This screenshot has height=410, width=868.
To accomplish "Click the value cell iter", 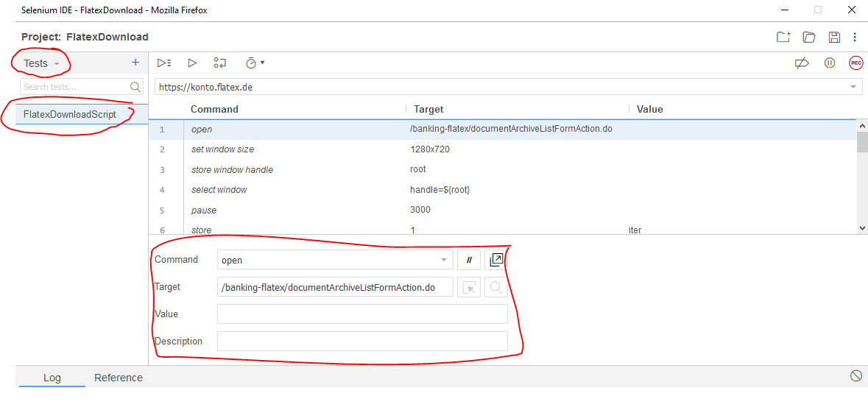I will click(x=635, y=230).
